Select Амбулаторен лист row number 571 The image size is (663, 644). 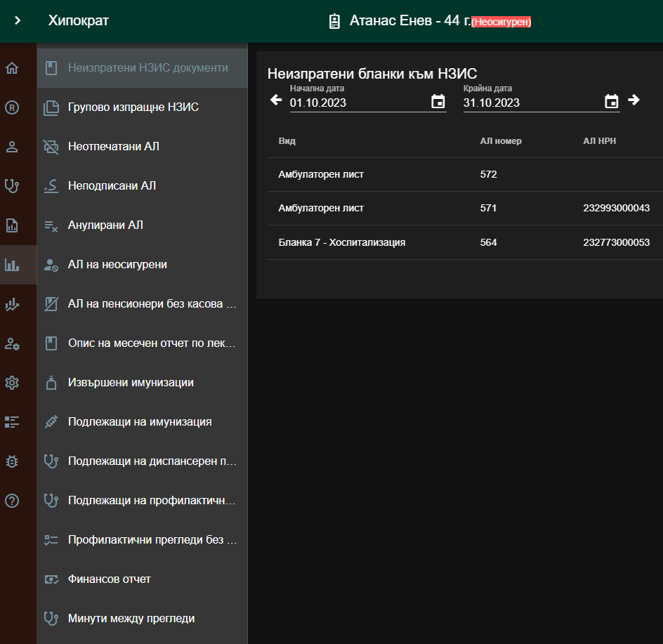[x=465, y=209]
